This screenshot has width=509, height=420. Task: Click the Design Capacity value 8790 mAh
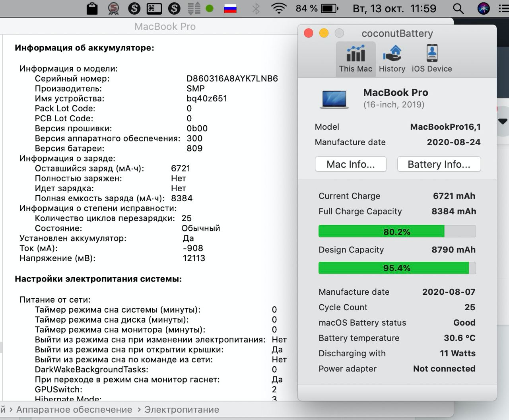click(x=453, y=249)
